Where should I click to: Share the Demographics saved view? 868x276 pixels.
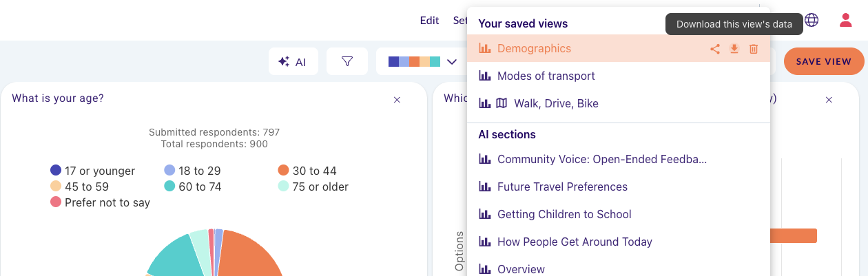(715, 49)
